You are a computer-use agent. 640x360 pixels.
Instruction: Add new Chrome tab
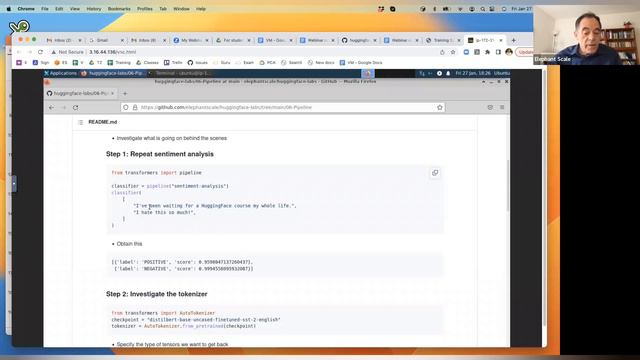(x=513, y=40)
